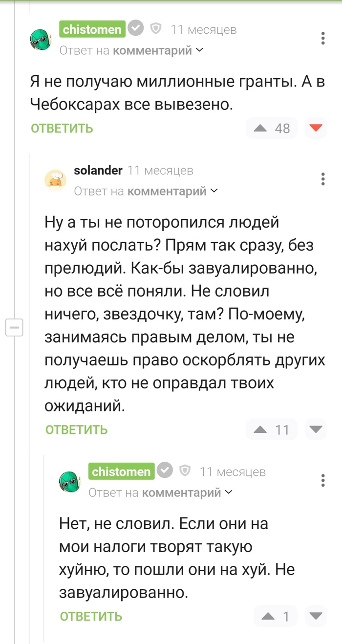
Task: Click the chistomen name tag on last comment
Action: coord(121,472)
